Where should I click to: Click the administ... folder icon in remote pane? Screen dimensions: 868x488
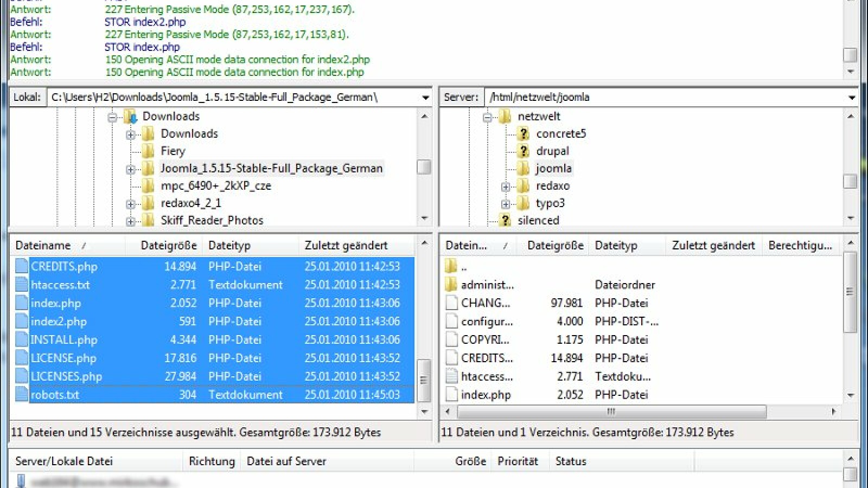pos(450,284)
